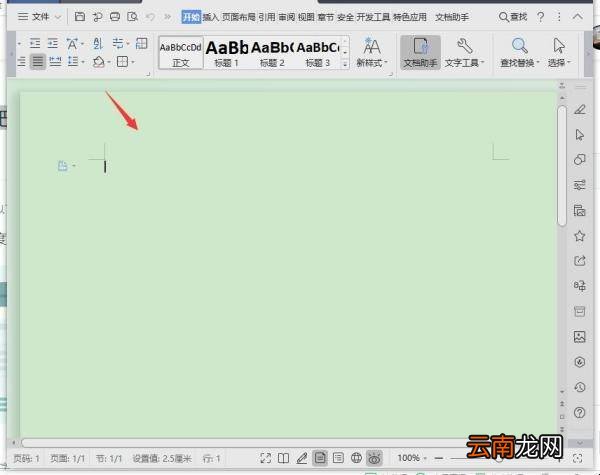Open the Properties sliders icon in right sidebar
This screenshot has height=475, width=600.
580,185
